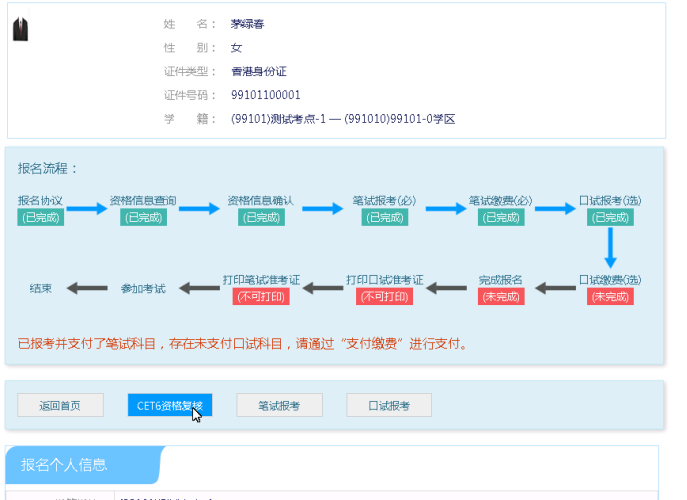Click red 未完成 badge under 完成报名

pyautogui.click(x=500, y=297)
